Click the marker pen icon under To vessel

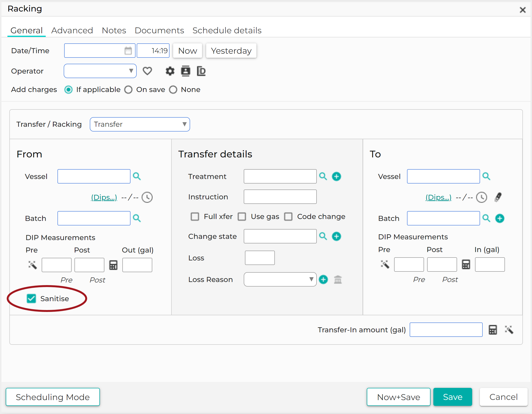coord(498,197)
